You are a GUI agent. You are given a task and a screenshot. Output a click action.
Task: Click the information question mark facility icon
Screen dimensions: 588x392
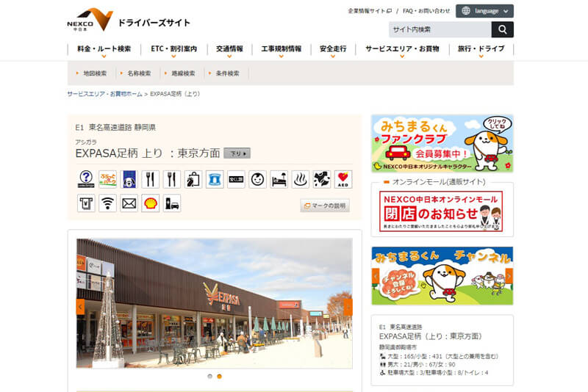tap(86, 179)
